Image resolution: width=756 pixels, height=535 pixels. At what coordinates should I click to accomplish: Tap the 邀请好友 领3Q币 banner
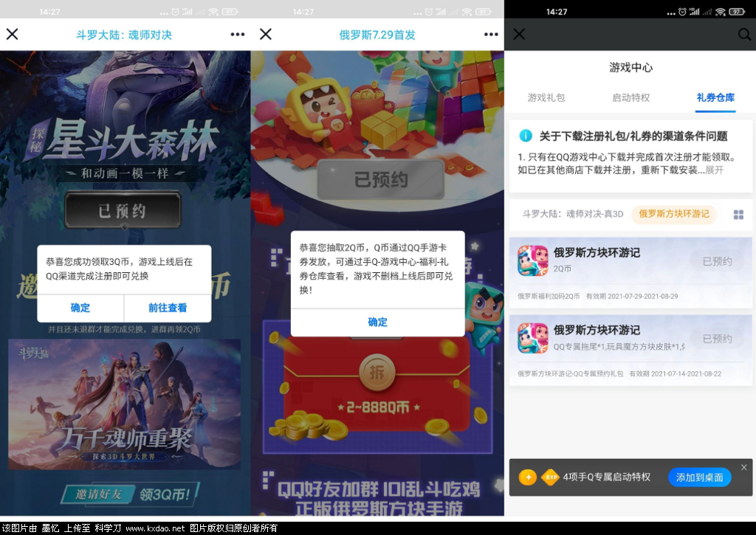[x=131, y=494]
